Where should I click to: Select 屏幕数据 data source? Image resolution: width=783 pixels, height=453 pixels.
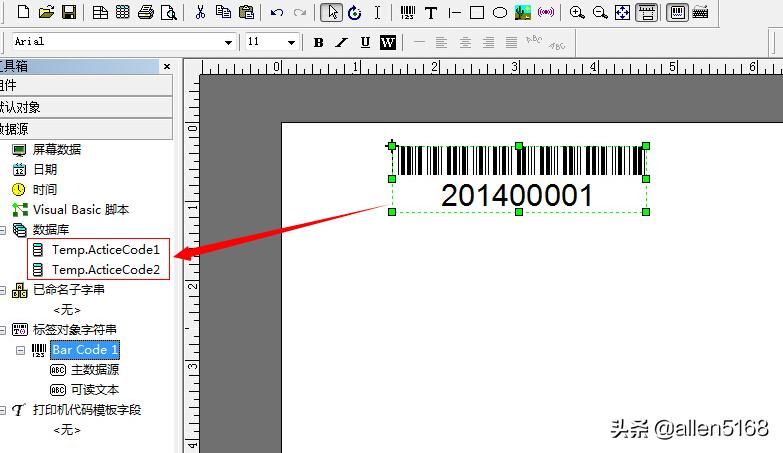56,149
